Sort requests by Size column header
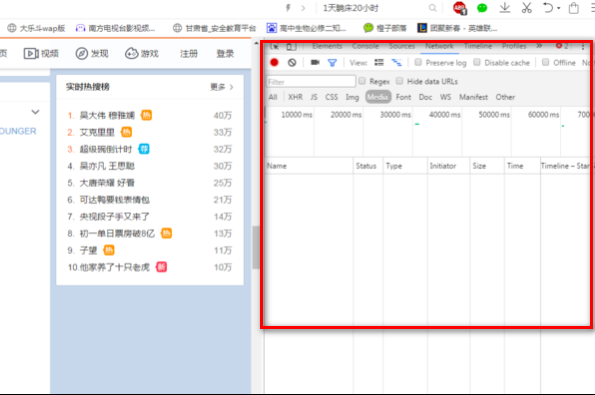Screen dimensions: 595x395 [x=487, y=166]
